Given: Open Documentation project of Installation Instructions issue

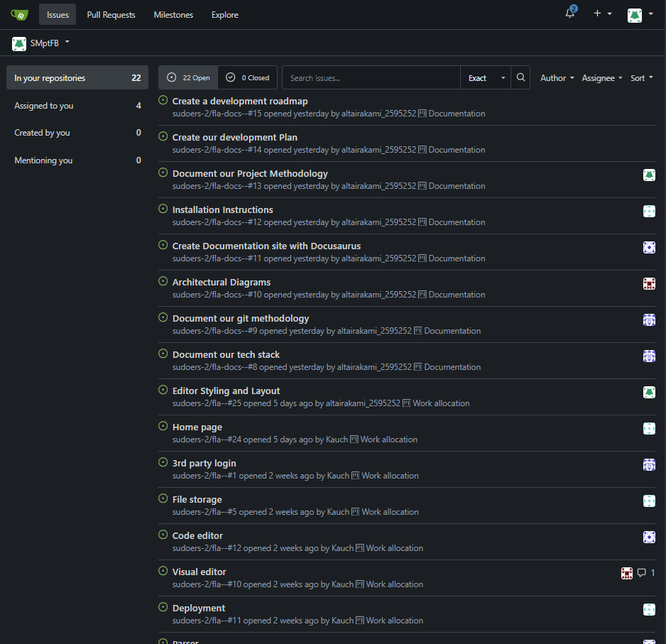Looking at the screenshot, I should [452, 222].
